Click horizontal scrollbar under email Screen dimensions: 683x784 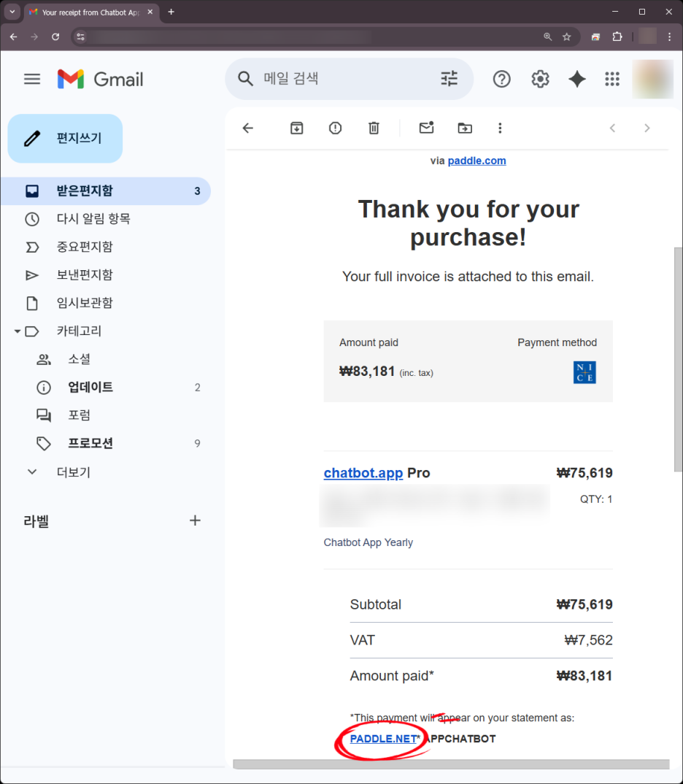point(451,764)
